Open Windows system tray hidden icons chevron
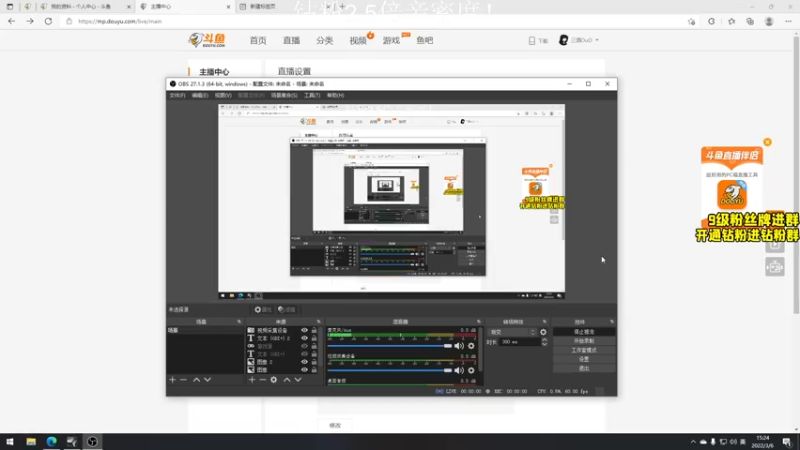800x450 pixels. (x=693, y=442)
